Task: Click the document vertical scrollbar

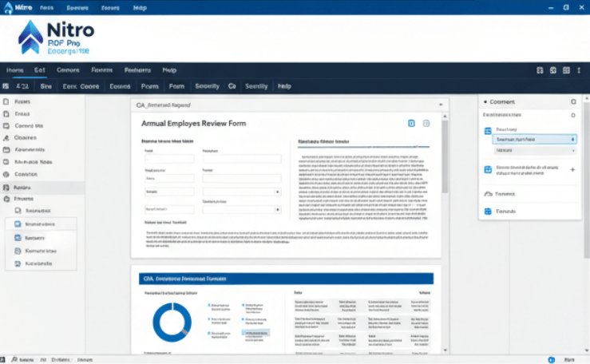Action: pyautogui.click(x=445, y=160)
